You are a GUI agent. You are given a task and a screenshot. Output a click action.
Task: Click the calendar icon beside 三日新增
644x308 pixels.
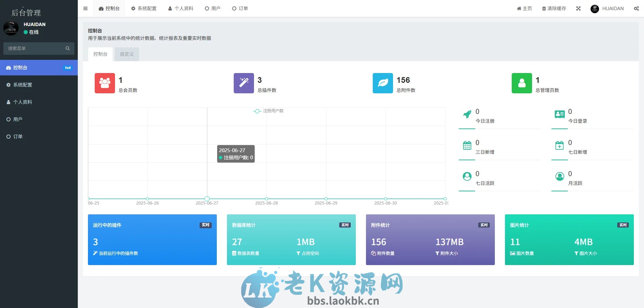[x=467, y=146]
